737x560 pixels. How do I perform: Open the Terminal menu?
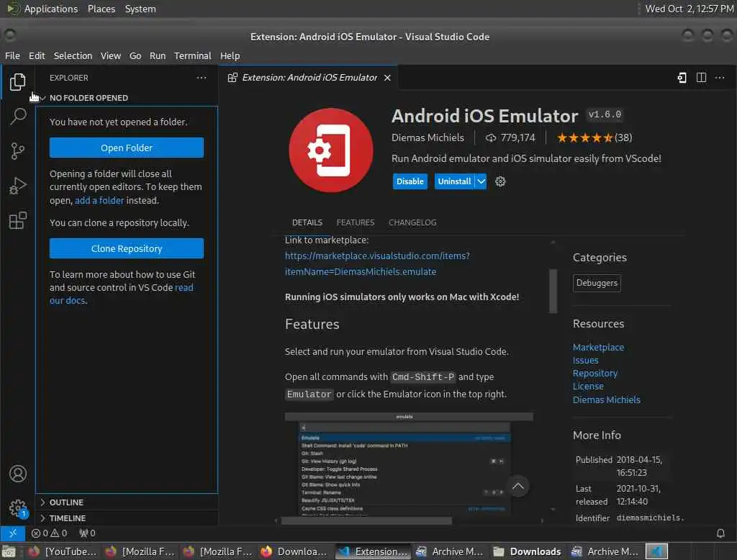(193, 55)
